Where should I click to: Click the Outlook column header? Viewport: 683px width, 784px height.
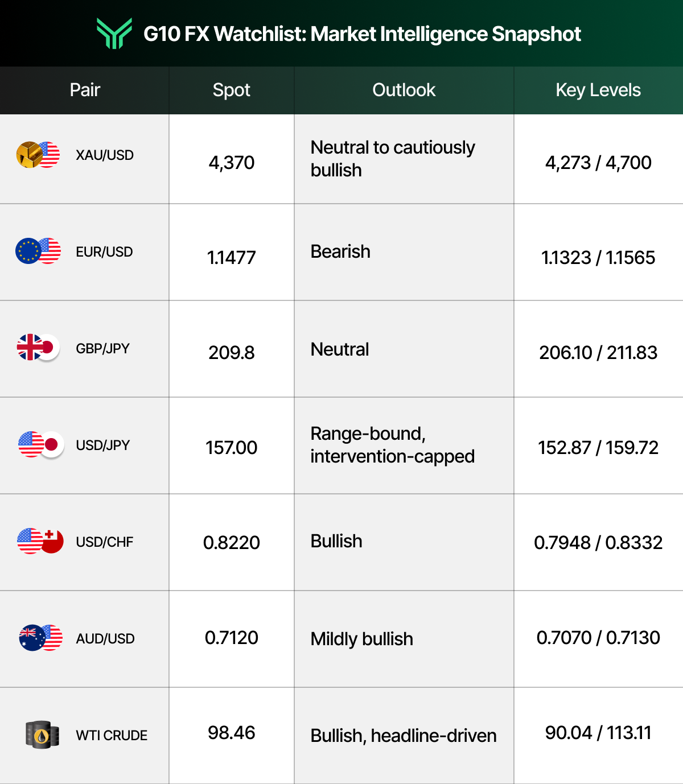coord(404,90)
